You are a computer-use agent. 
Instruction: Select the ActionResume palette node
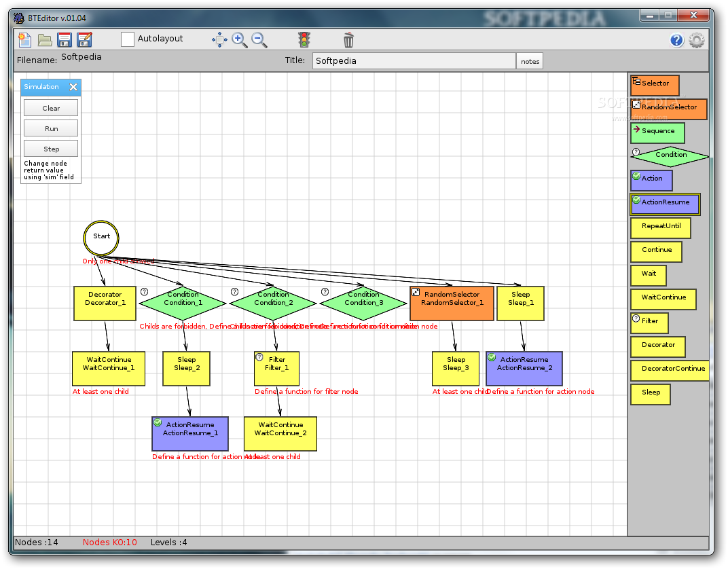coord(665,204)
